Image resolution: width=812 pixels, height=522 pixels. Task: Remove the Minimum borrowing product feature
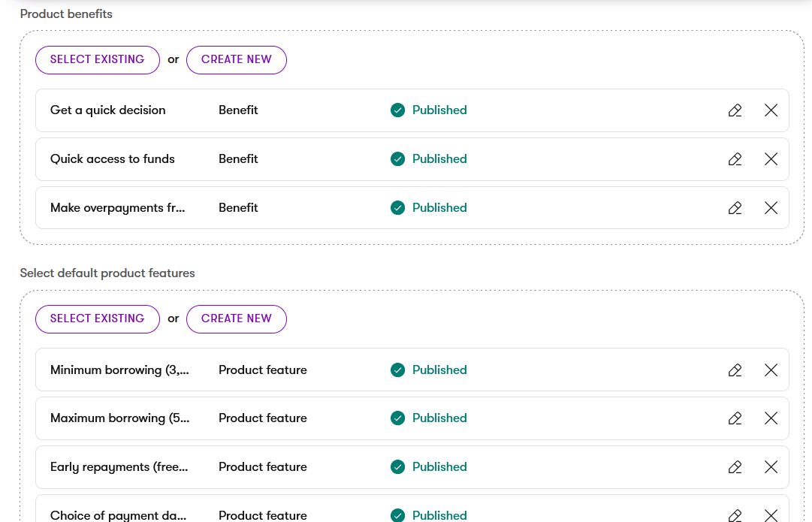(x=771, y=370)
